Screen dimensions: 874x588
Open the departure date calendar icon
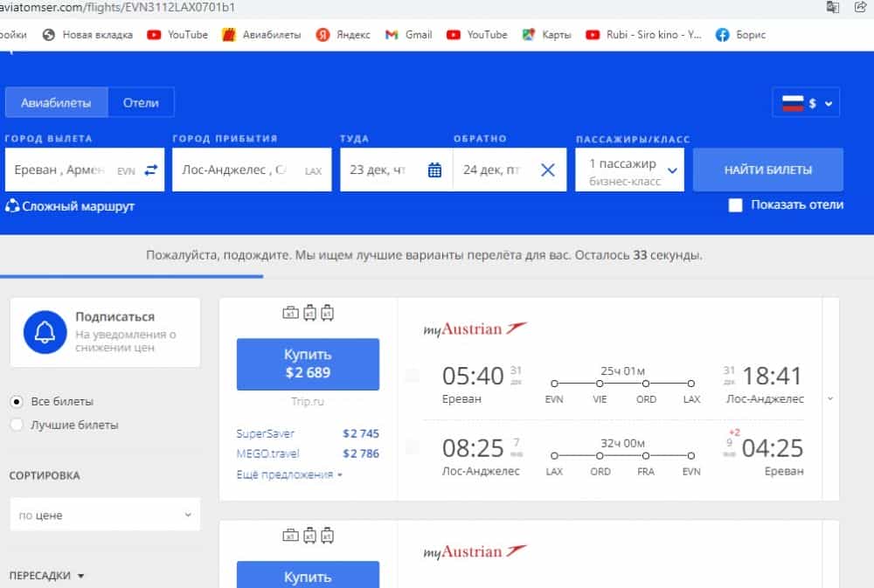coord(434,170)
